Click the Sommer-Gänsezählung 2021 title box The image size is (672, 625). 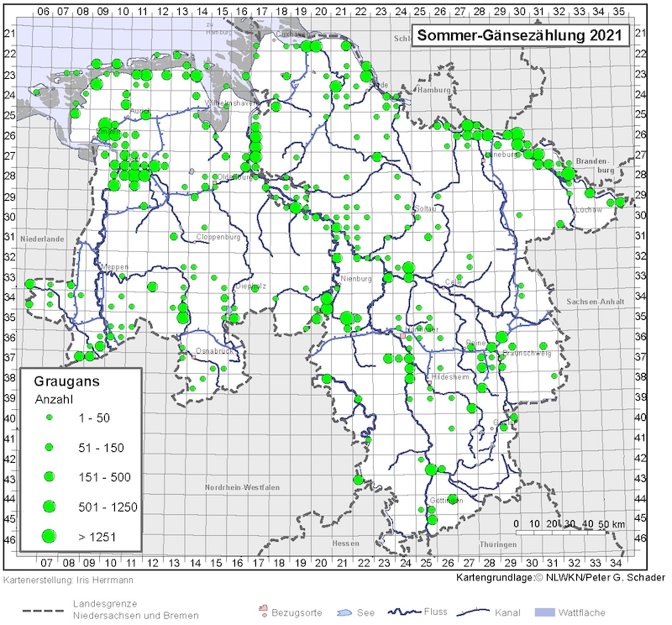521,37
